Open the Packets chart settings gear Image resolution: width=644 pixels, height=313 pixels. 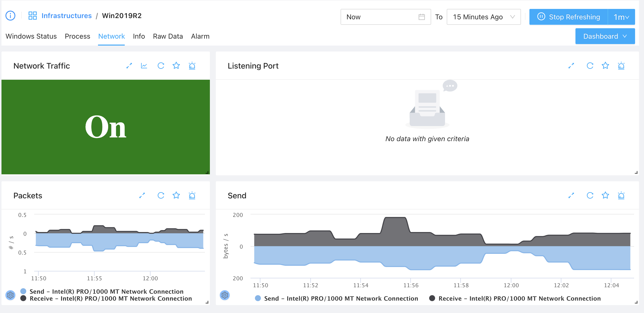(10, 295)
